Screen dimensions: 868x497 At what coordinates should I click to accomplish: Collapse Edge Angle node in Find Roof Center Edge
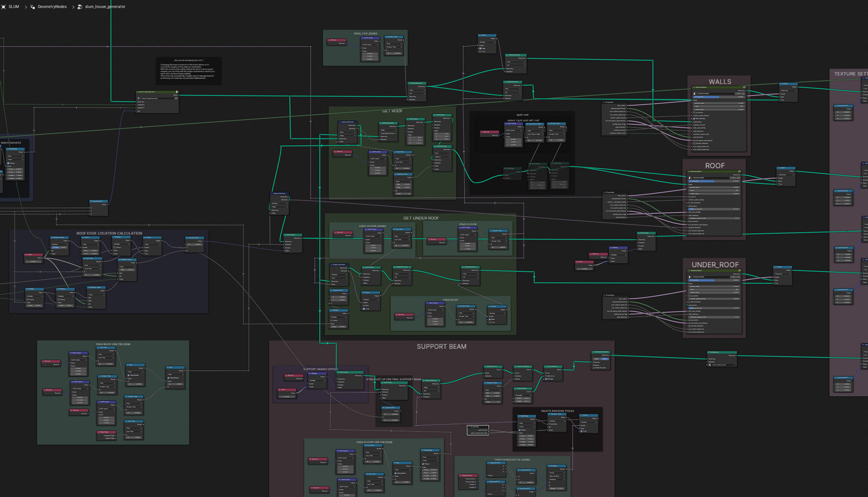(99, 432)
